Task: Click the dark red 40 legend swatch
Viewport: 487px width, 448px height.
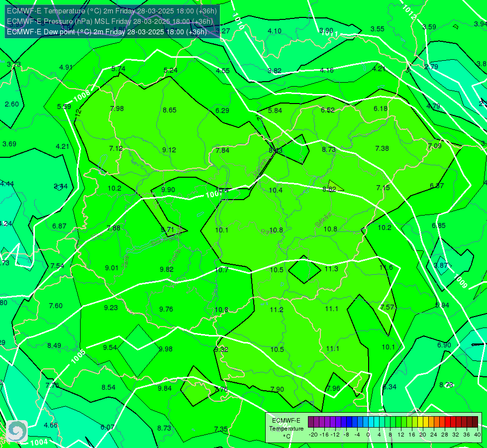Action: (475, 422)
